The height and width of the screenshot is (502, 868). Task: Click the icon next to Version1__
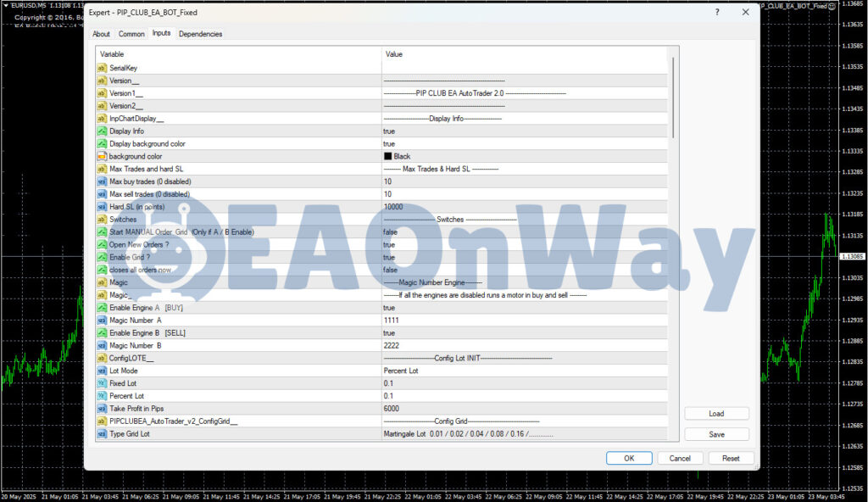(x=102, y=93)
